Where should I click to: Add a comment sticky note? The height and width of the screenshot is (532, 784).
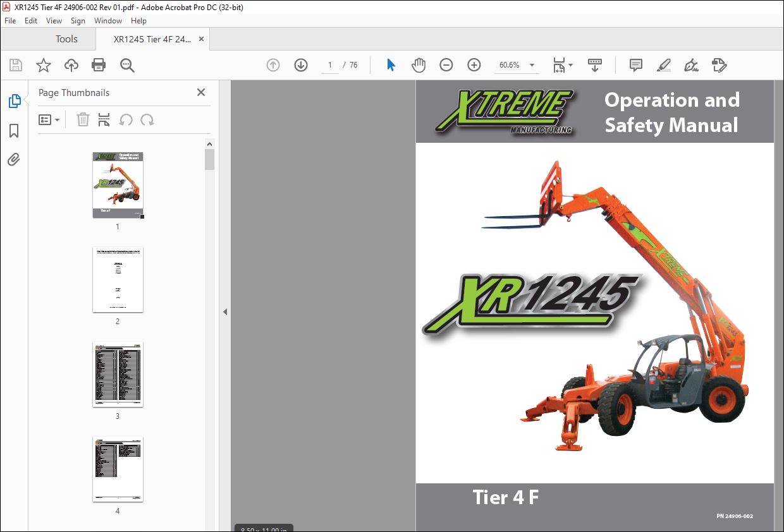(636, 65)
